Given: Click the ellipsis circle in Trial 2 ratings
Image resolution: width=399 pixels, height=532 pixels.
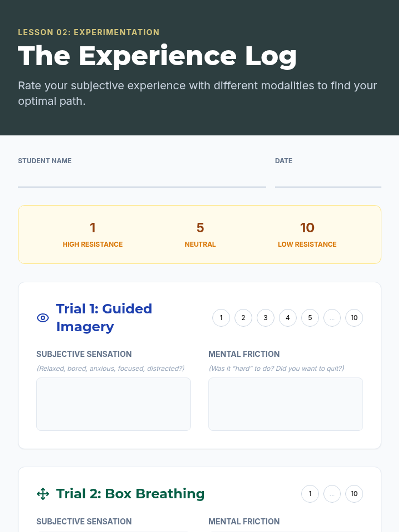Looking at the screenshot, I should [332, 494].
